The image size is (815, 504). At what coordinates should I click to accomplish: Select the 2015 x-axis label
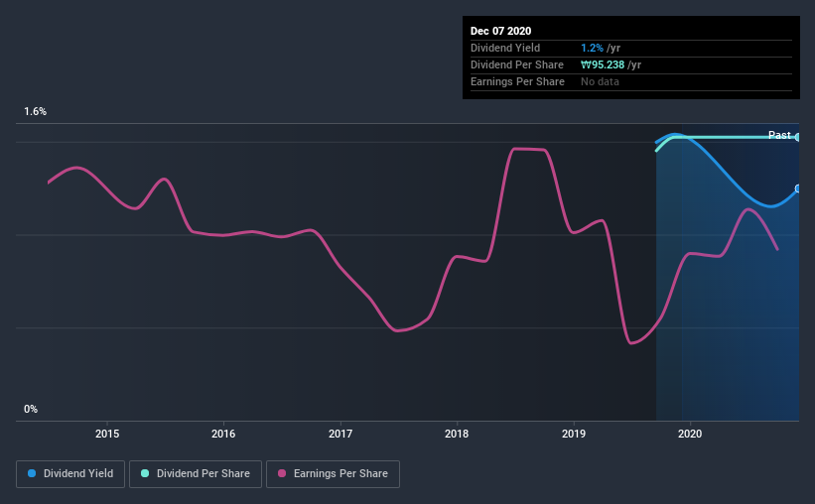pyautogui.click(x=107, y=434)
